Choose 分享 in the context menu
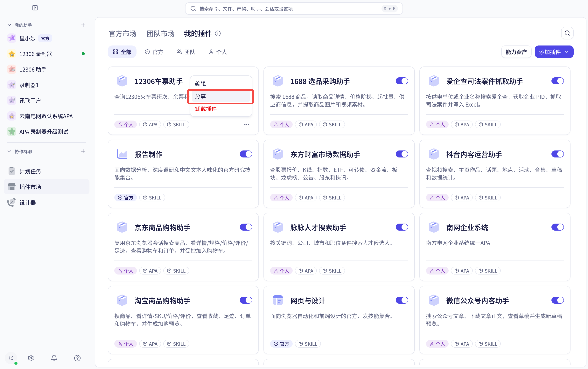Viewport: 588px width, 369px height. click(221, 96)
